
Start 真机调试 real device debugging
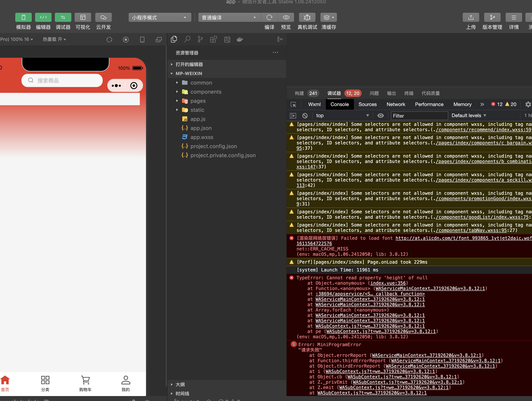307,17
